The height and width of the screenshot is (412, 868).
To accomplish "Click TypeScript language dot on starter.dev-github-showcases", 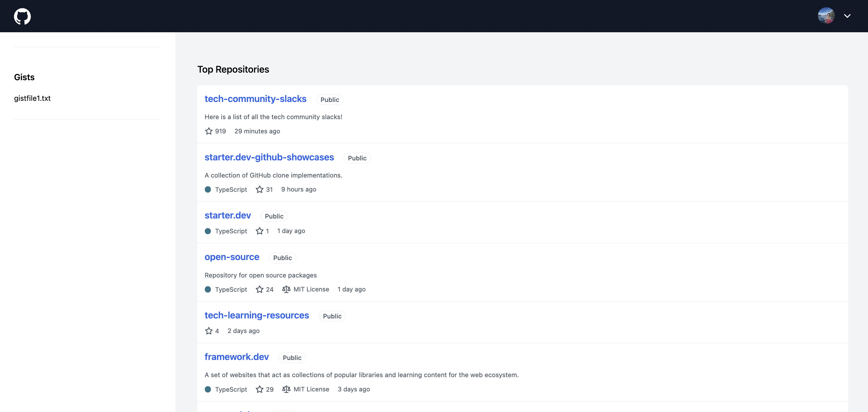I will point(208,189).
